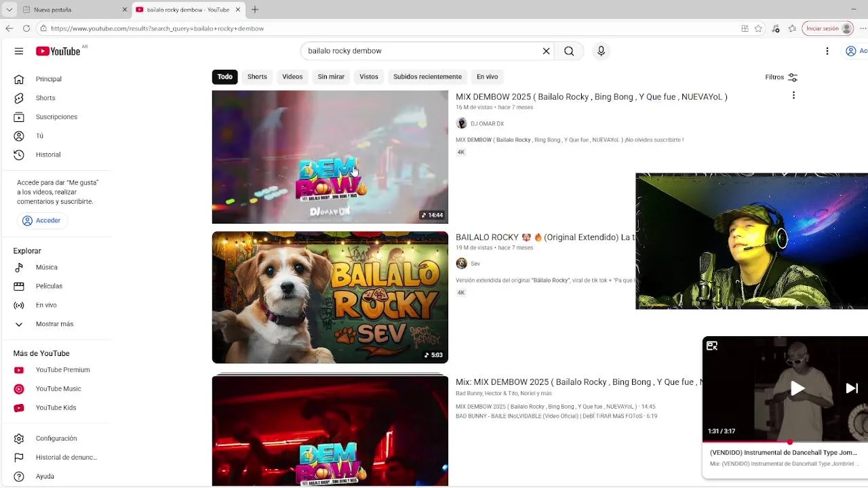The height and width of the screenshot is (488, 868).
Task: Play the video in the miniplayer
Action: click(x=797, y=388)
